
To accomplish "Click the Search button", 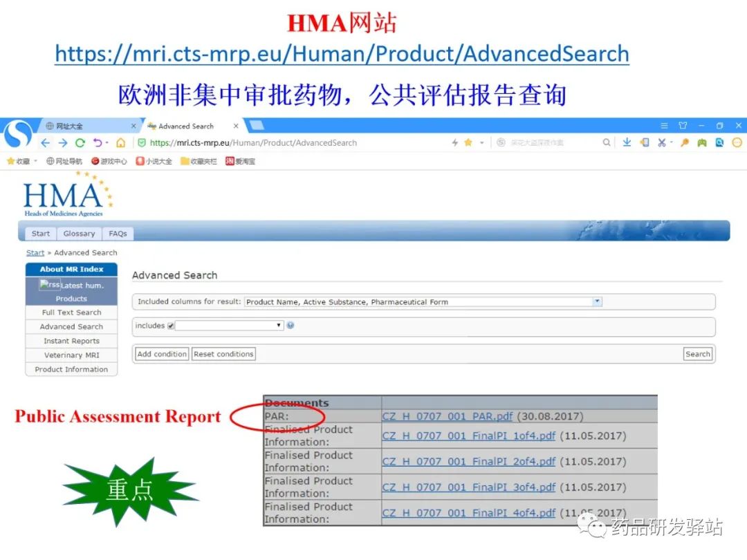I will pyautogui.click(x=697, y=354).
